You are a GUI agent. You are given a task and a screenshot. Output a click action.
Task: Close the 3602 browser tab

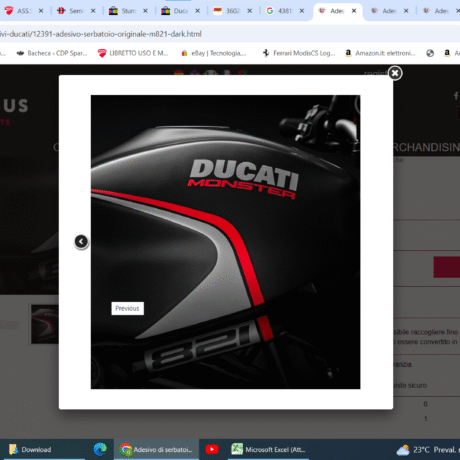[x=249, y=11]
